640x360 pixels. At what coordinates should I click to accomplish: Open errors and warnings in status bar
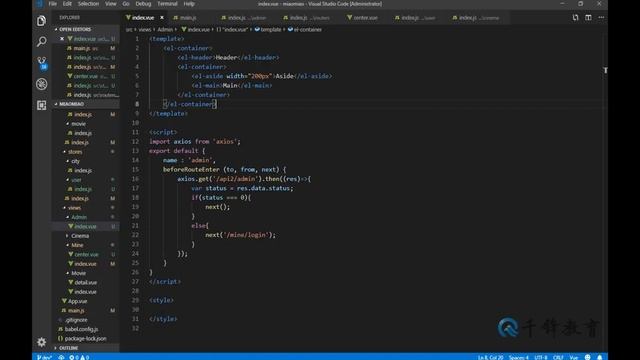(79, 357)
